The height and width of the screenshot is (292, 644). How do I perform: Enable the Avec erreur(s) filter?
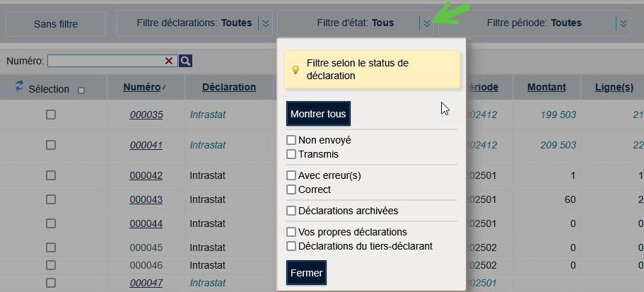tap(291, 175)
